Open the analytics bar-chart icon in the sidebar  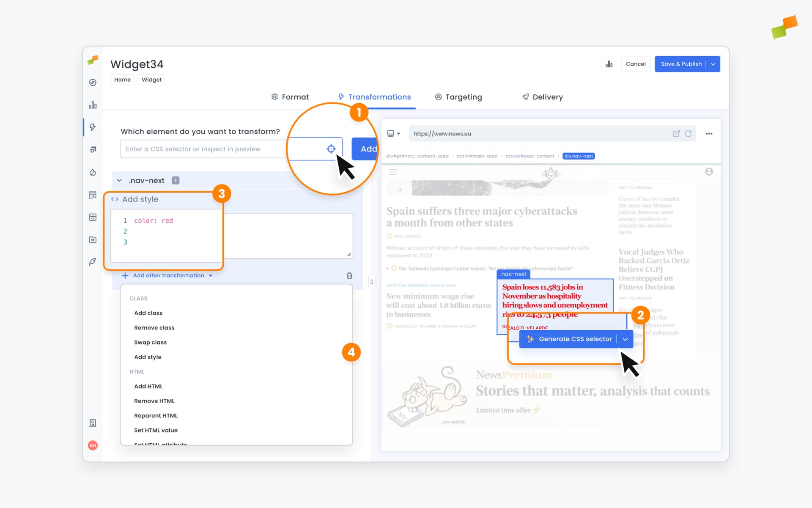pos(93,105)
